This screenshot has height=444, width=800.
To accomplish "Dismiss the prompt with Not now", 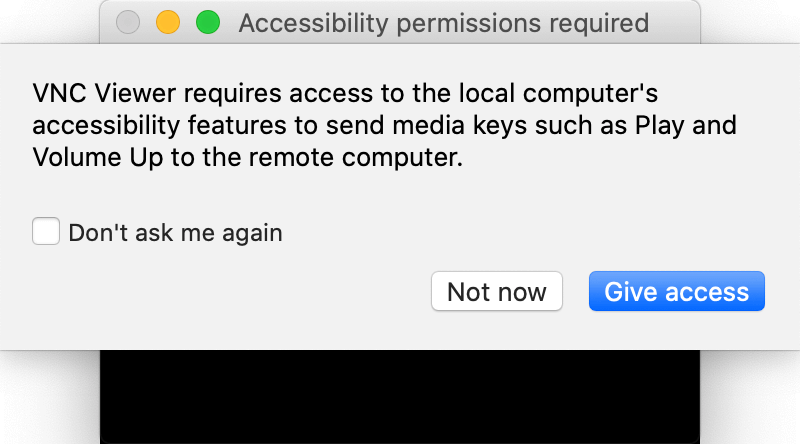I will (x=496, y=291).
